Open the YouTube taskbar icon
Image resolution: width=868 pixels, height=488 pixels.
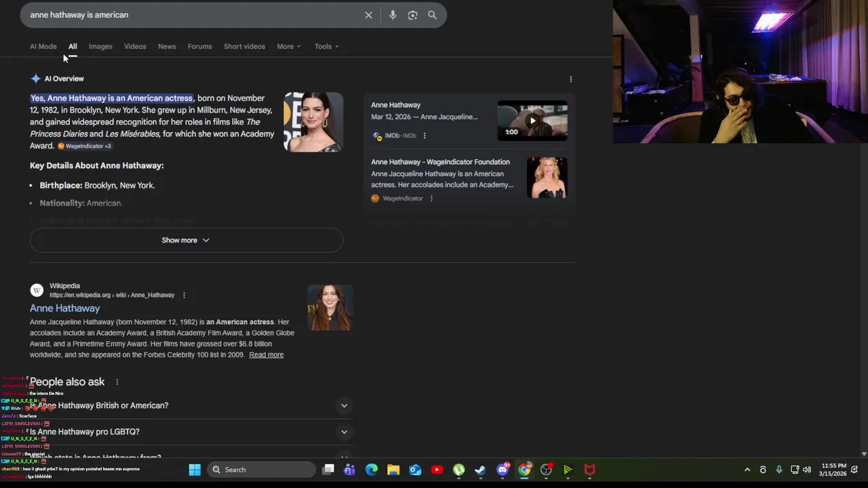437,470
